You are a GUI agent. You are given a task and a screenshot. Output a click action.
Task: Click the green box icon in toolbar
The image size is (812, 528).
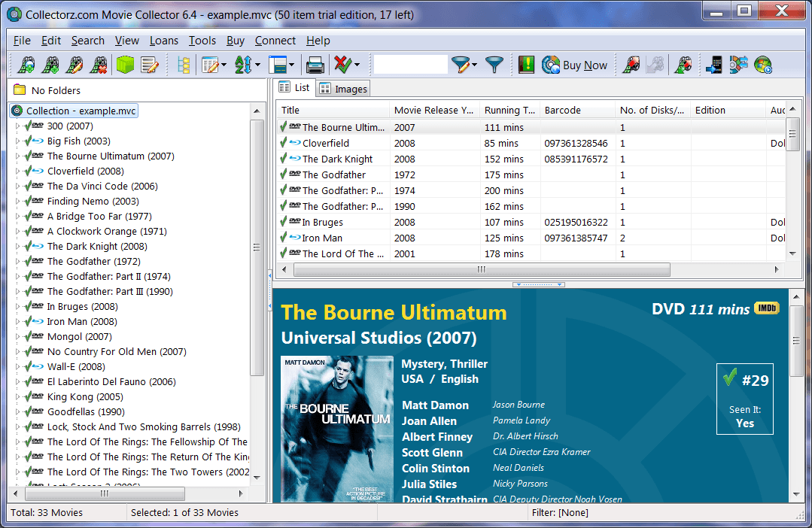[x=125, y=65]
